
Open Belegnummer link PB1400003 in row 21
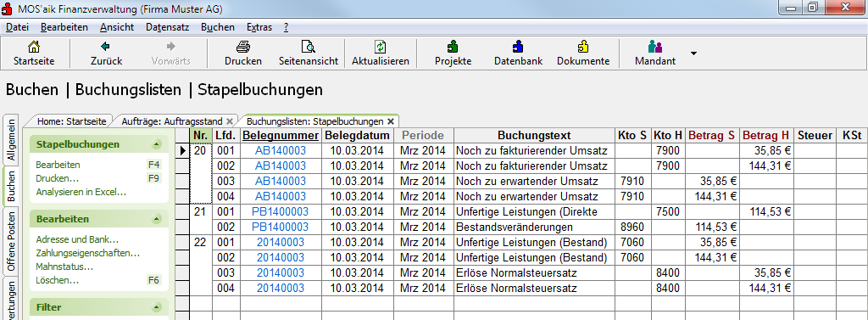click(280, 211)
